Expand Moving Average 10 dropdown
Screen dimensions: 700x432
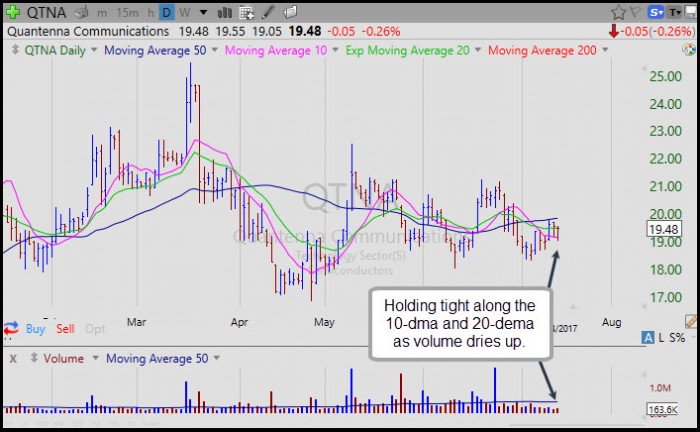pyautogui.click(x=335, y=50)
